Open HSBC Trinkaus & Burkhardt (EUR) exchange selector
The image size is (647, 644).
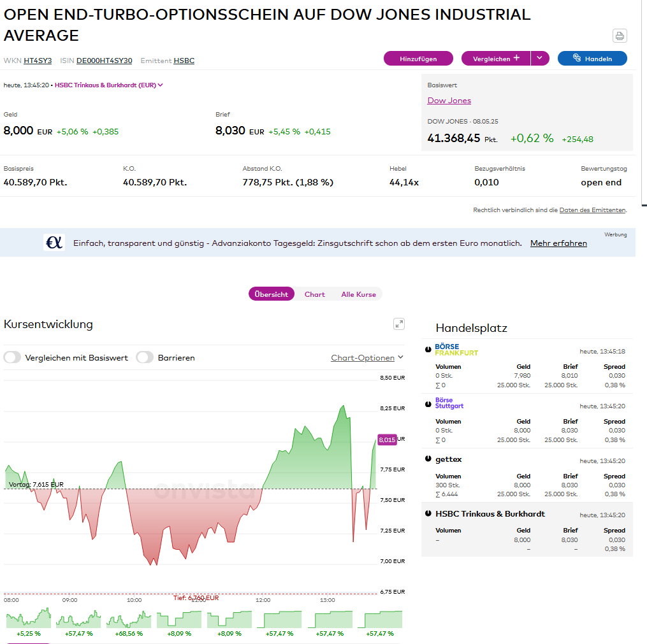pos(109,85)
